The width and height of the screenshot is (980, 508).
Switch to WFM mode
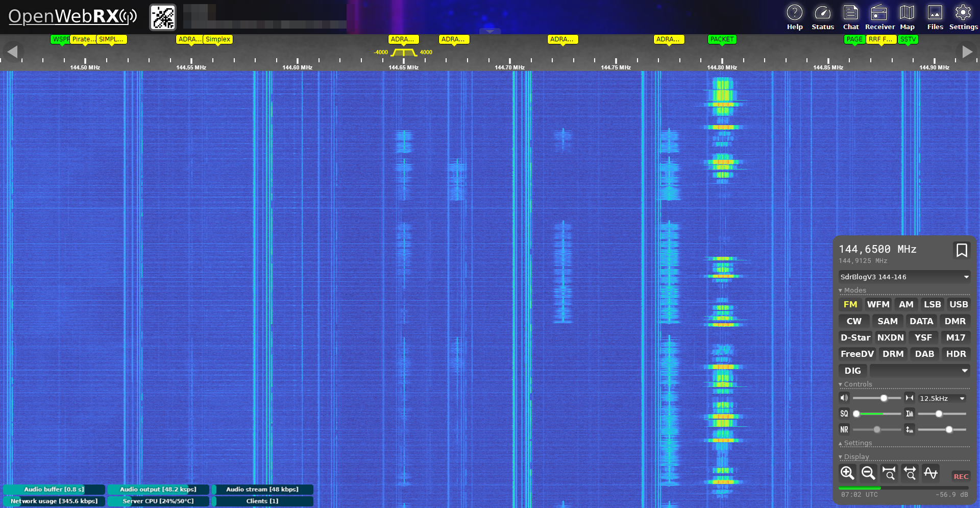coord(878,304)
